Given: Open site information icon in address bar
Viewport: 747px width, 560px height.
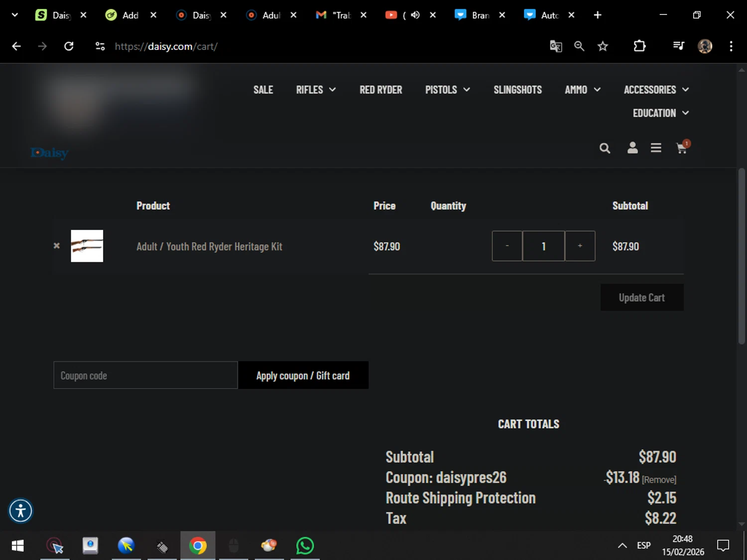Looking at the screenshot, I should tap(100, 46).
